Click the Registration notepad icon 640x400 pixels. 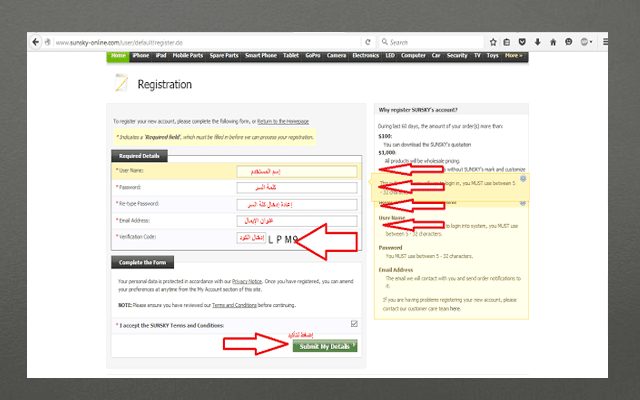tap(121, 83)
